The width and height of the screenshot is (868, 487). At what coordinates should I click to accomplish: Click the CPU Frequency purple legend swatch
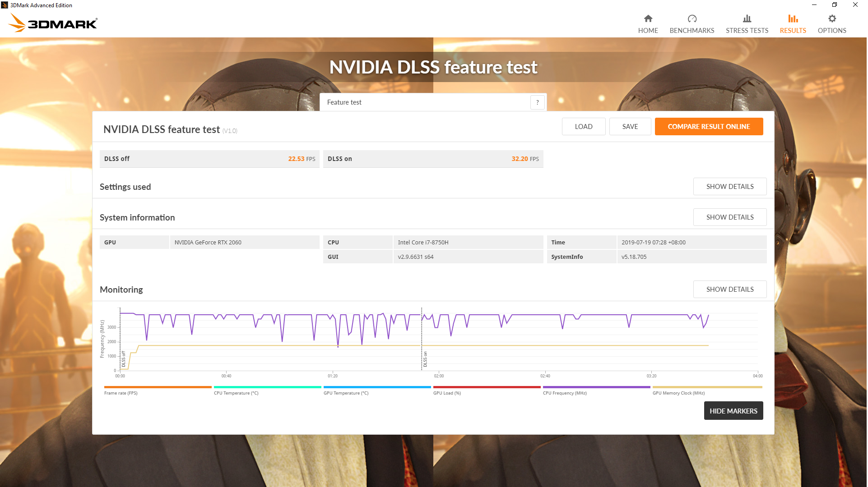coord(597,387)
